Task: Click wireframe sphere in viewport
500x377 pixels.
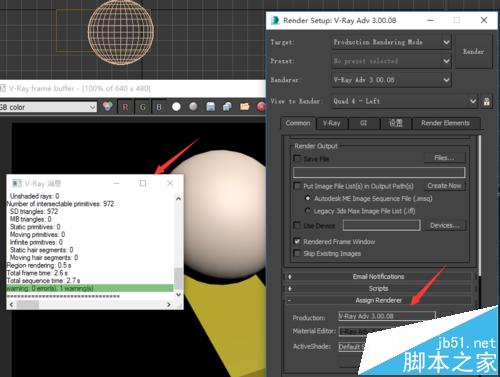Action: tap(121, 32)
